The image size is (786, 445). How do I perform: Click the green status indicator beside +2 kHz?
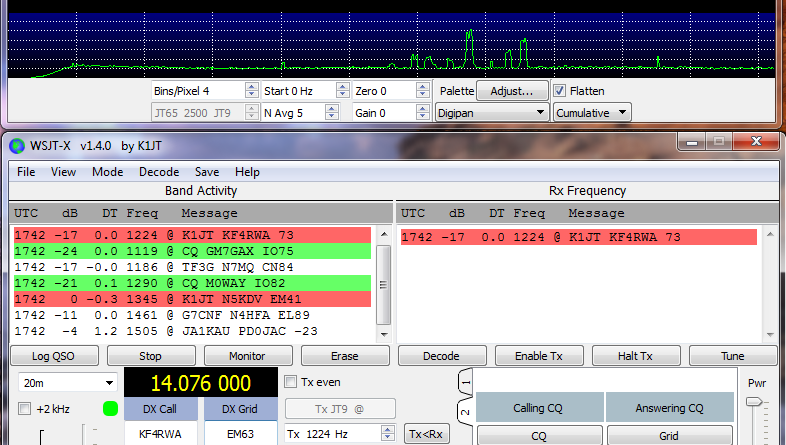(x=110, y=408)
